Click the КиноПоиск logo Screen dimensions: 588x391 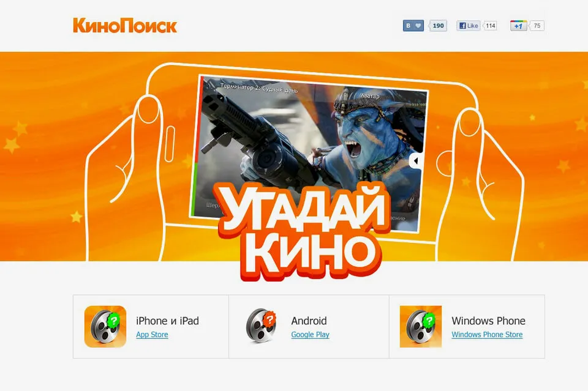click(x=124, y=26)
